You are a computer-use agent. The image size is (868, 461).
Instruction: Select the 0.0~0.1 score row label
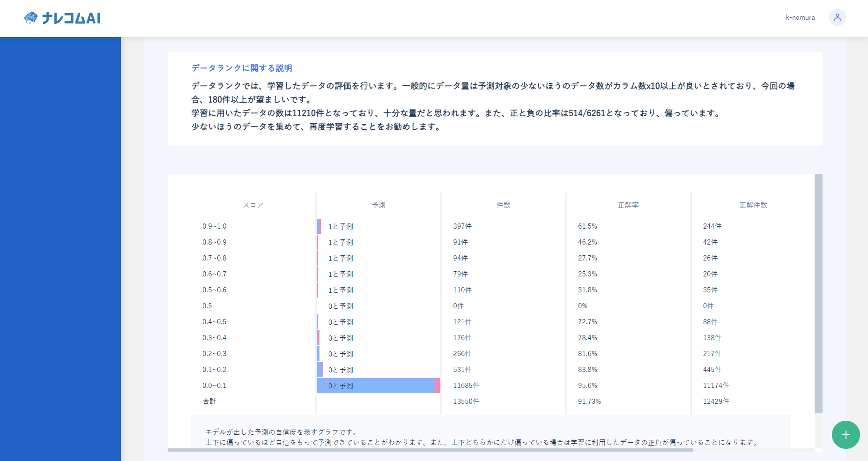215,386
